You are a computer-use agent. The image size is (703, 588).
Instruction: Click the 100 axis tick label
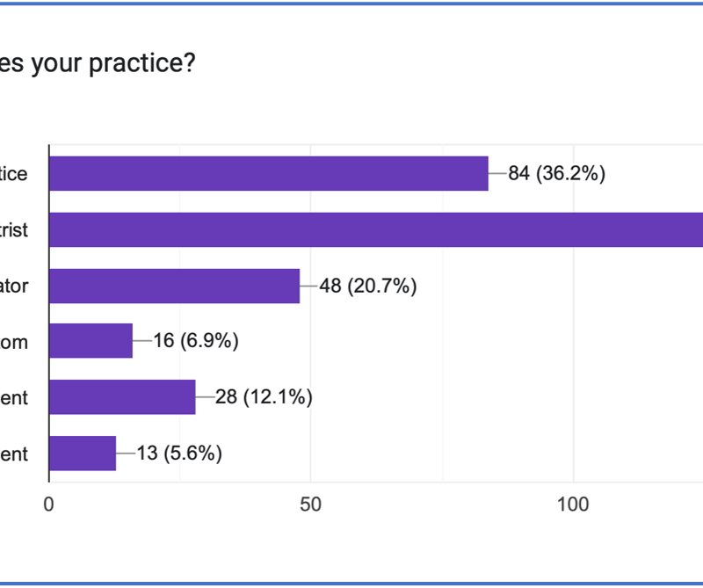573,505
